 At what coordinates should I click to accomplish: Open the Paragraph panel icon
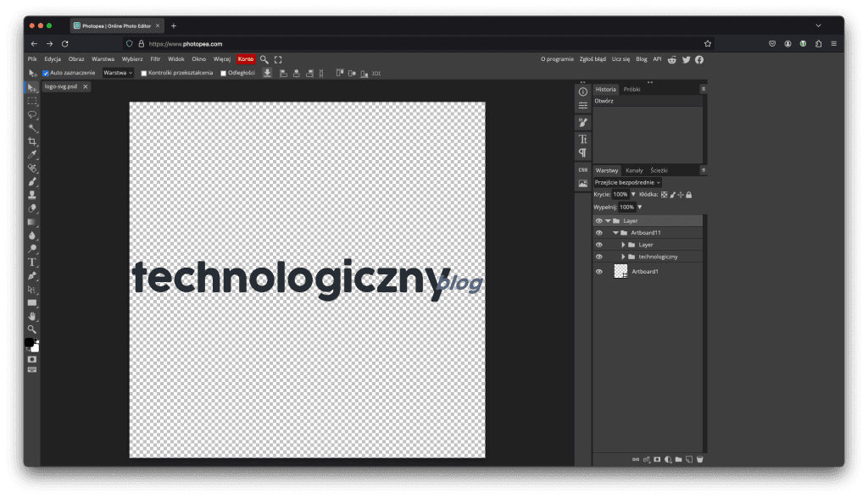coord(583,152)
